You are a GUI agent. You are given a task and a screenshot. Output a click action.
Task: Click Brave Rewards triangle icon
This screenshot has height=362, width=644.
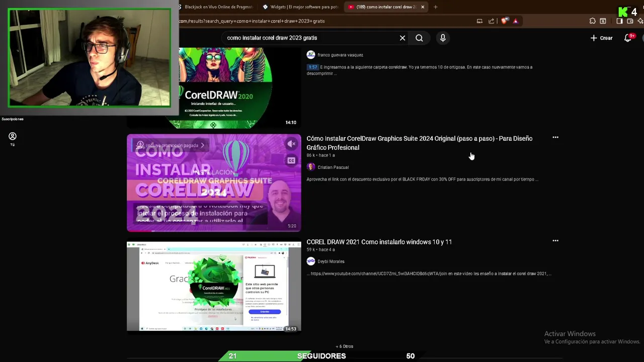pos(515,21)
